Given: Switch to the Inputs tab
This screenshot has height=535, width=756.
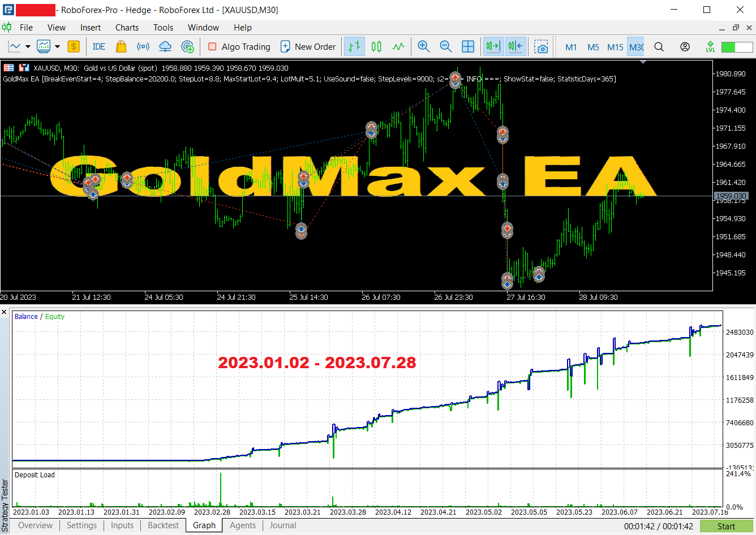Looking at the screenshot, I should pyautogui.click(x=122, y=525).
